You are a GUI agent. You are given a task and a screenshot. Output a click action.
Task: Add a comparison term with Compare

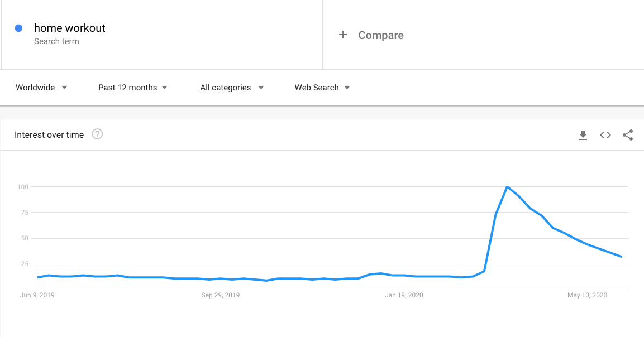380,35
